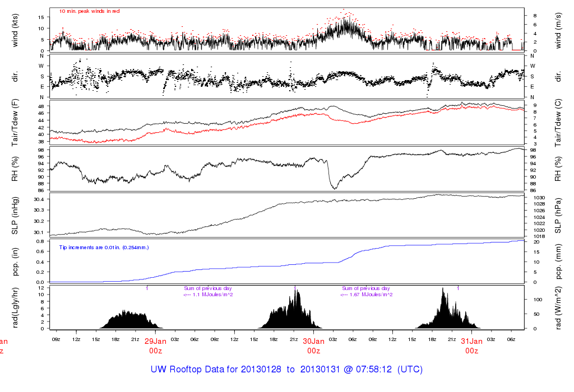Select the "20" tick on pcp. (mm) axis

coord(536,242)
